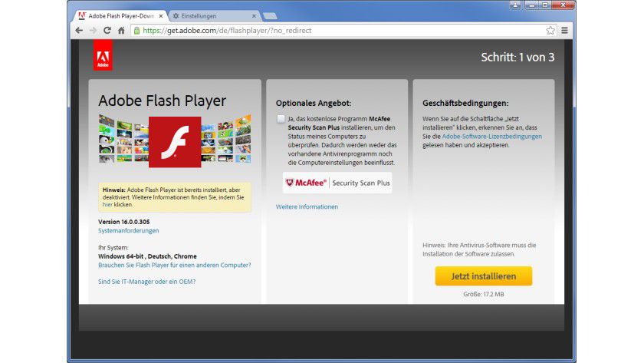Image resolution: width=644 pixels, height=363 pixels.
Task: Open the 'hier' link in the Hinweis box
Action: point(107,204)
